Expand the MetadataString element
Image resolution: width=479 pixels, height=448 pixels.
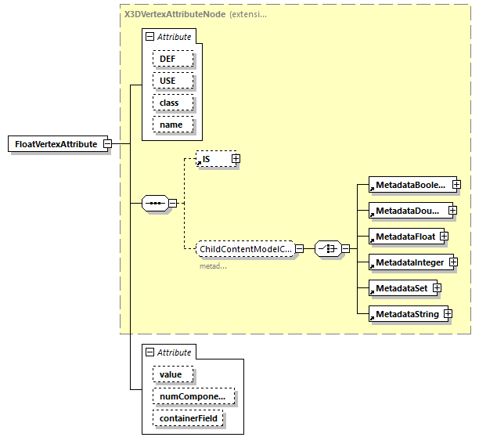[448, 314]
